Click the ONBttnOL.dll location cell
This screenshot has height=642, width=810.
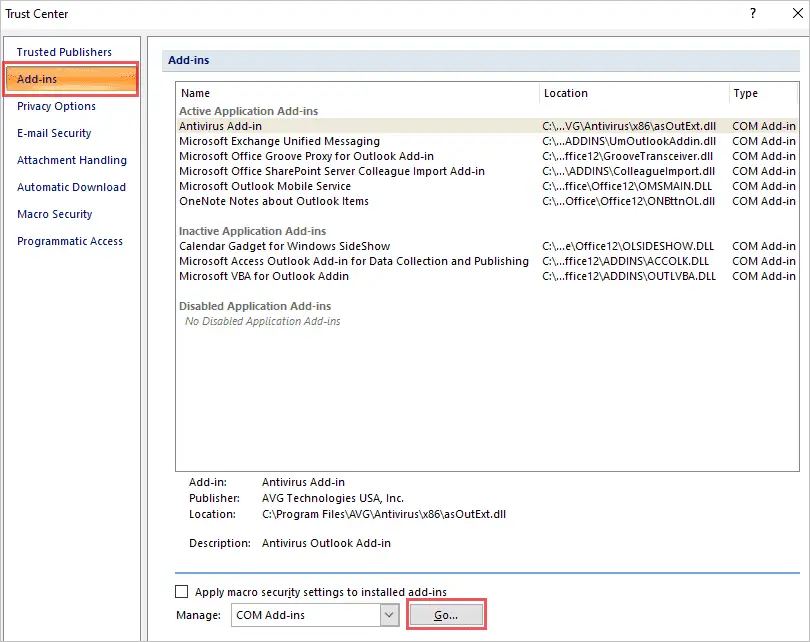628,201
